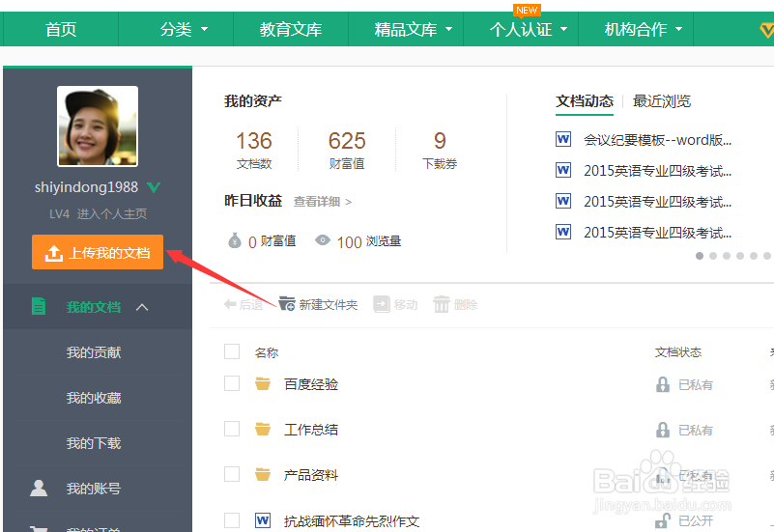Expand the 精品文库 dropdown arrow
This screenshot has height=532, width=774.
pos(448,29)
